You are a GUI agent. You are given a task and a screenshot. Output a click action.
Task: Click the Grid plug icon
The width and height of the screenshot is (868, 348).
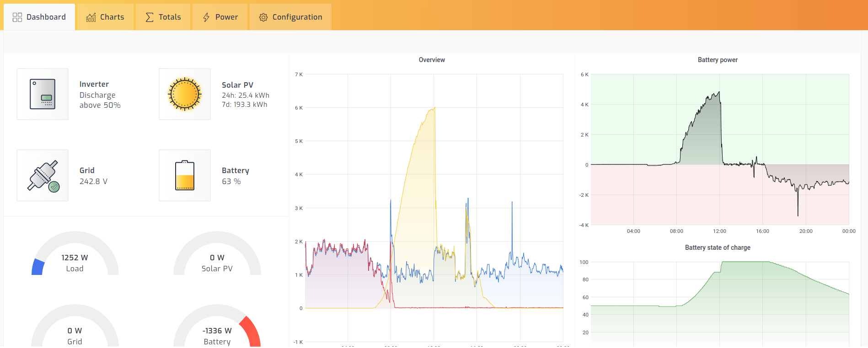(43, 175)
